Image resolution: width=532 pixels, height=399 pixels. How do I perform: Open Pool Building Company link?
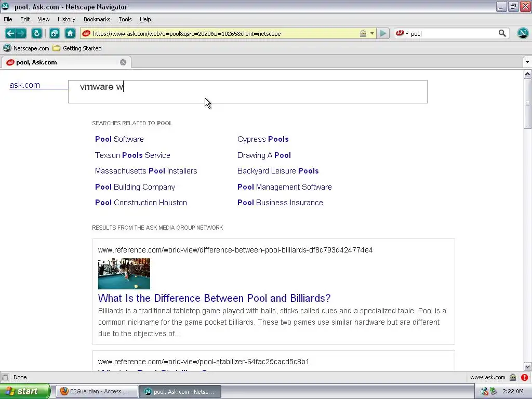(135, 187)
